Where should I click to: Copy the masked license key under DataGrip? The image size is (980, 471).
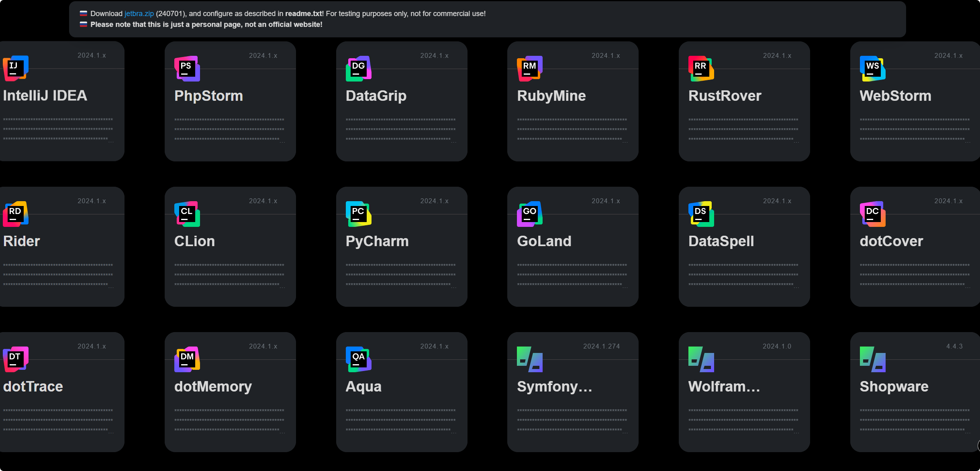401,130
